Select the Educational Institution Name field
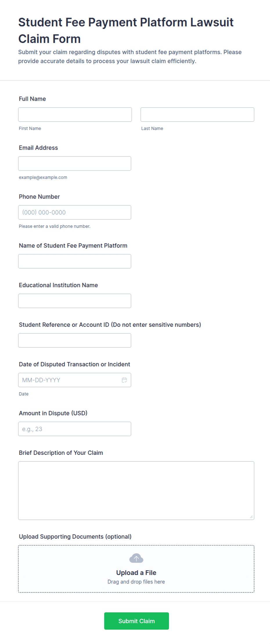270x644 pixels. pyautogui.click(x=75, y=301)
